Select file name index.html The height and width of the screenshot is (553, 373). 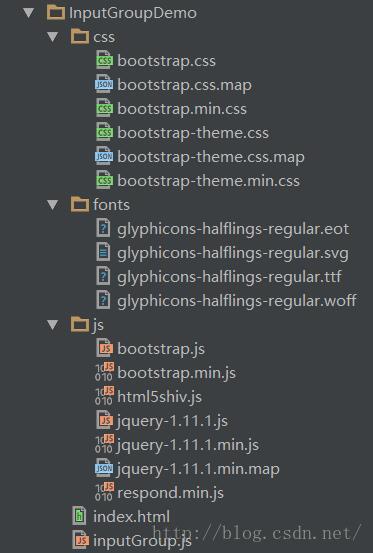(132, 517)
